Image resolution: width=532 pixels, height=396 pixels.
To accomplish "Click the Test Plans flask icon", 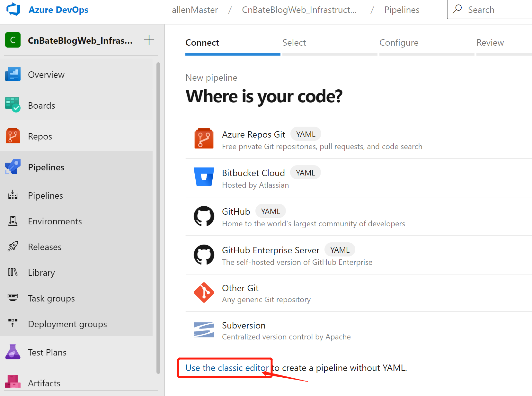I will click(x=13, y=352).
